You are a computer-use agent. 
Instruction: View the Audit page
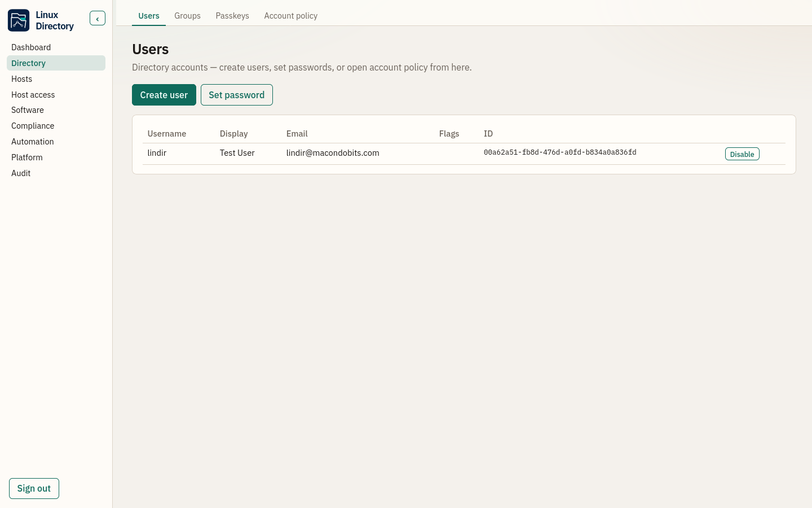point(56,173)
